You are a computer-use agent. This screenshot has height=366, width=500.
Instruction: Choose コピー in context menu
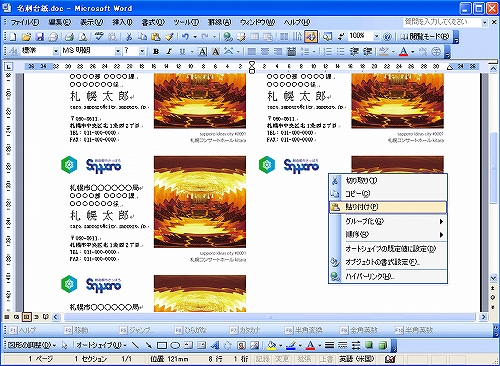(388, 194)
